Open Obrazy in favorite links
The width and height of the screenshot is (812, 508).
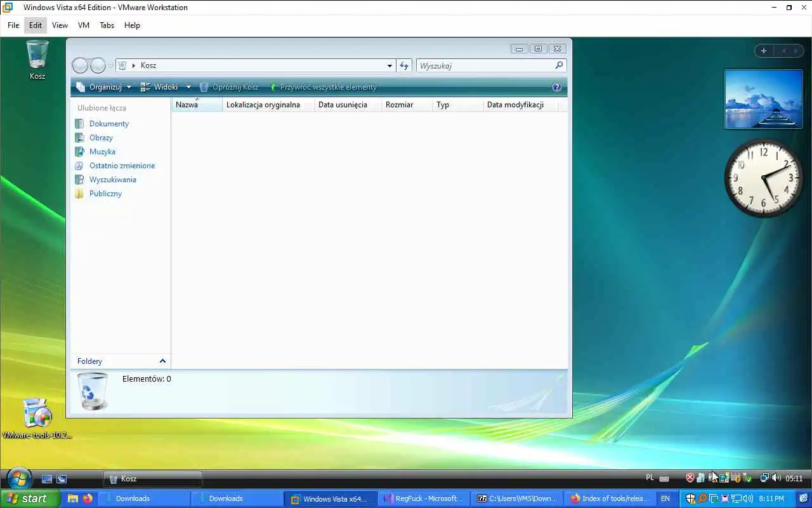pyautogui.click(x=101, y=138)
